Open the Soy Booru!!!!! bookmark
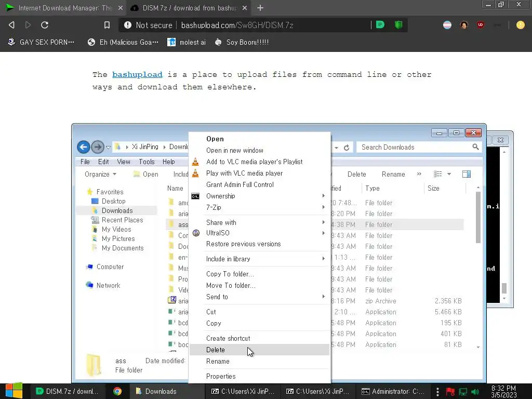This screenshot has height=399, width=532. coord(242,42)
